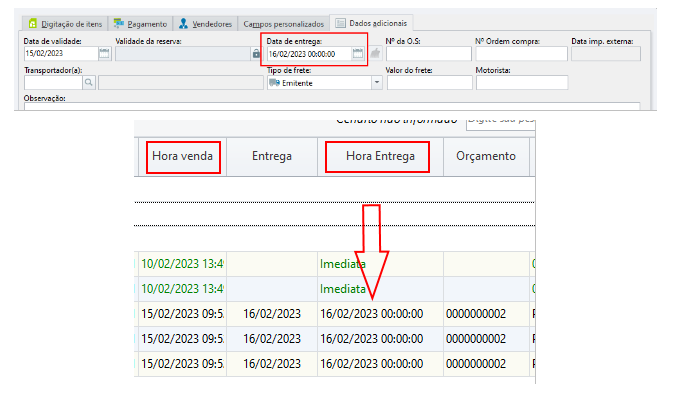Click Transportador search magnifier icon
This screenshot has height=406, width=674.
tap(89, 82)
